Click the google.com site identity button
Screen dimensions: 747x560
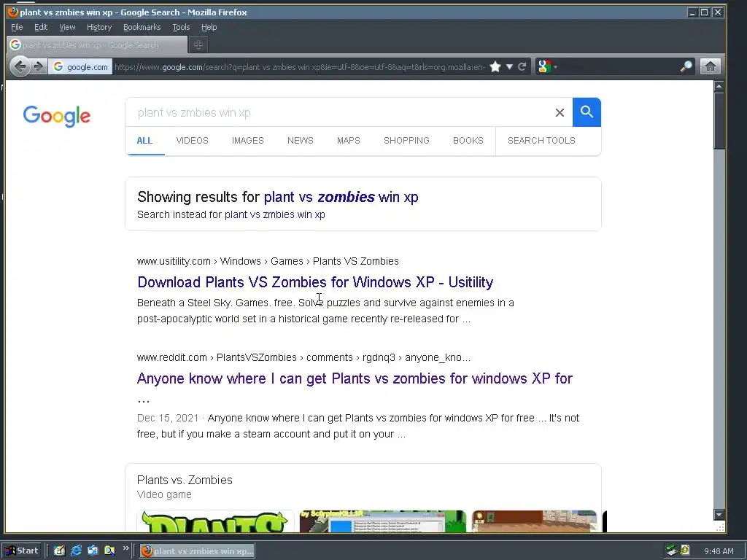80,66
